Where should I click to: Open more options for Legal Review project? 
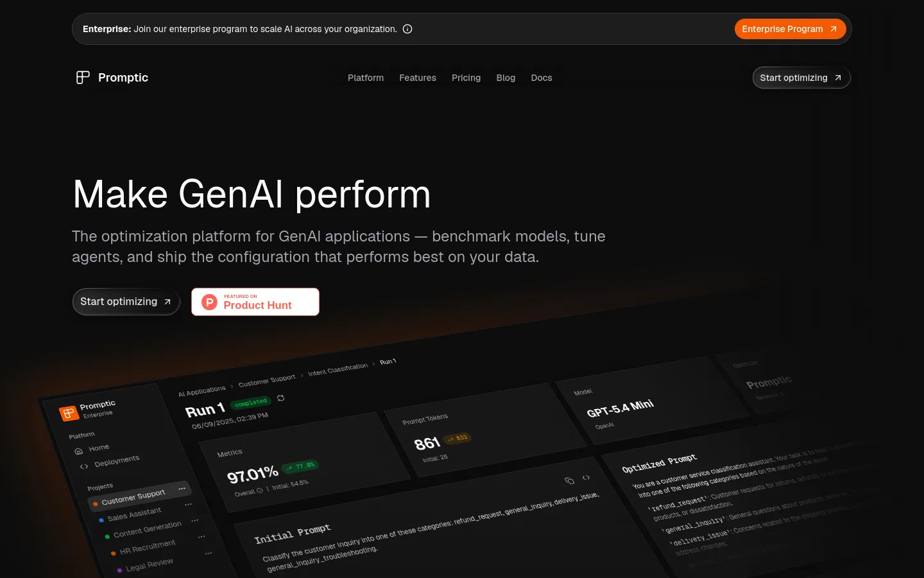[x=209, y=553]
